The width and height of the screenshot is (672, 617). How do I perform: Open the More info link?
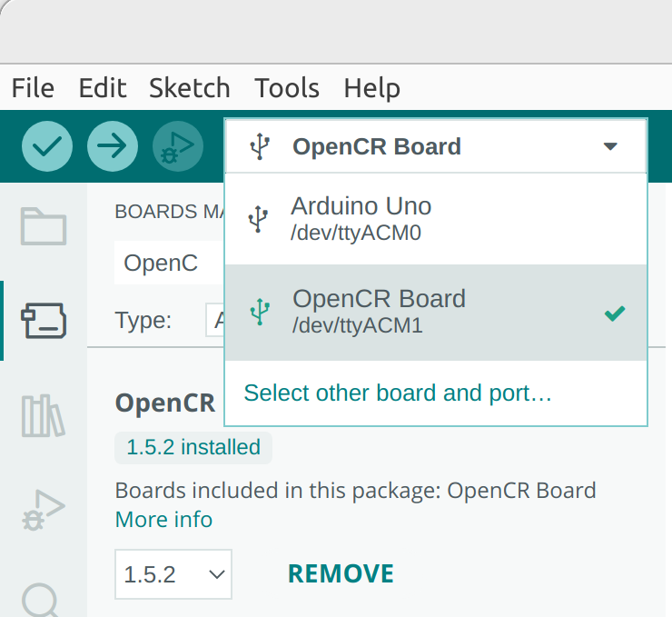click(163, 519)
